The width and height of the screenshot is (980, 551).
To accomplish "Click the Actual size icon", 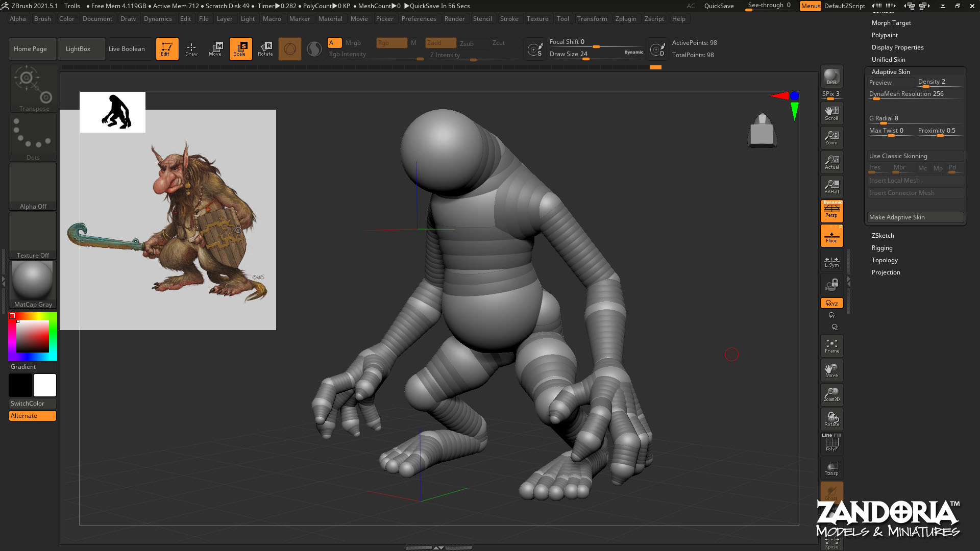I will pyautogui.click(x=831, y=162).
